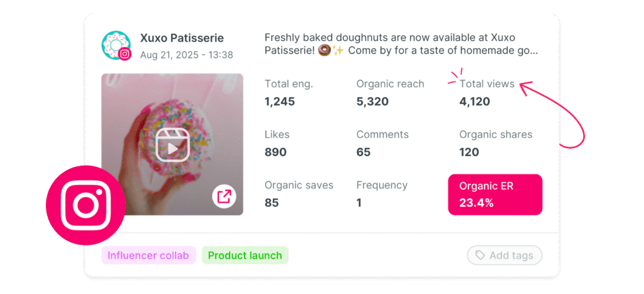Click the Aug 21, 2025 post date
Image resolution: width=644 pixels, height=294 pixels.
click(x=186, y=55)
